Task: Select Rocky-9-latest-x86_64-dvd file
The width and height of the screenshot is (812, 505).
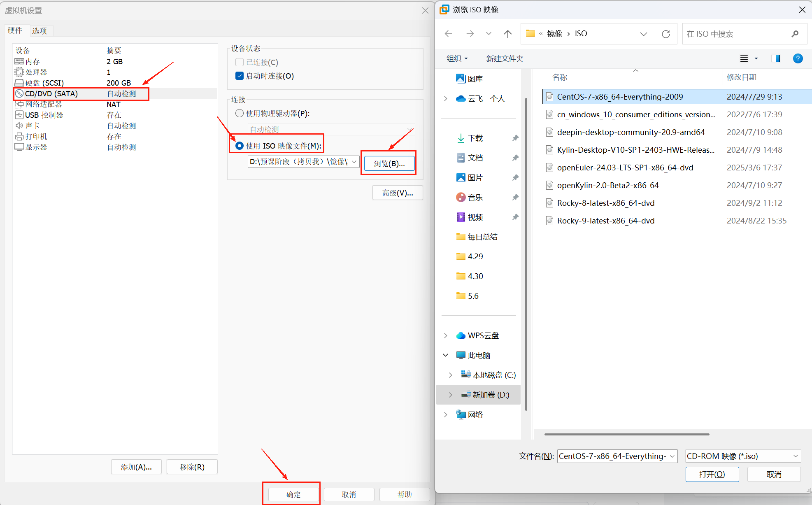Action: [605, 221]
